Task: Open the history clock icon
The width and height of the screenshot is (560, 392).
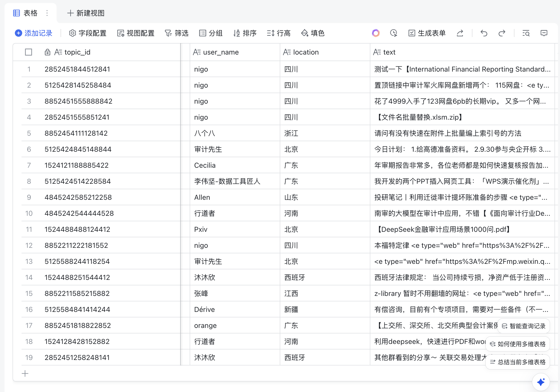Action: [394, 33]
